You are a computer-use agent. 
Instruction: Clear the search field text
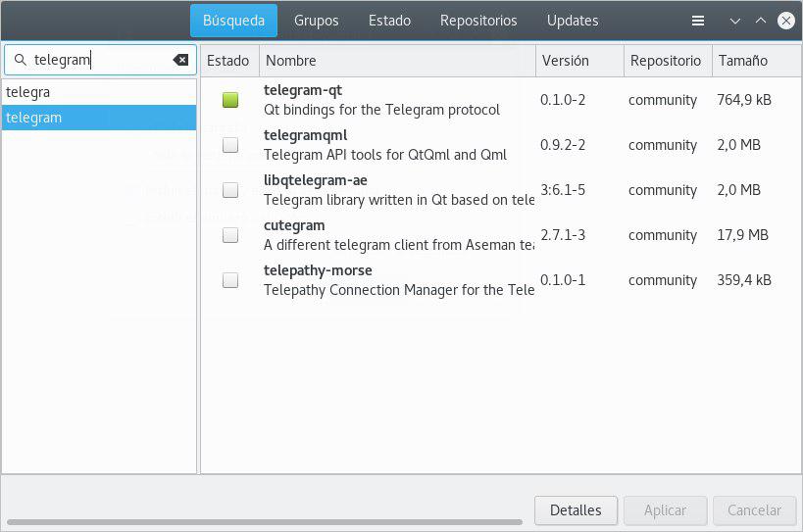pyautogui.click(x=180, y=60)
